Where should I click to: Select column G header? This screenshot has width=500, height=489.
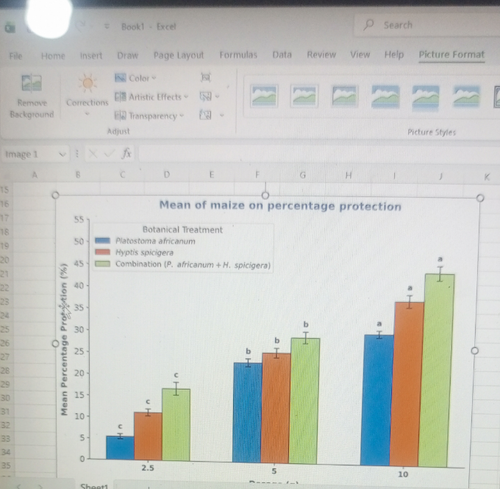[x=302, y=175]
